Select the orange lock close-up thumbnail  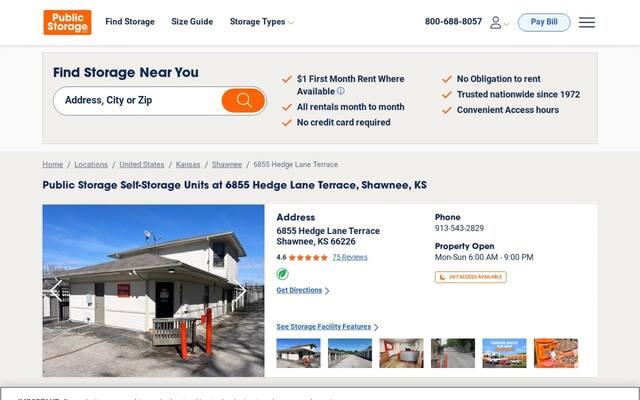[x=556, y=353]
